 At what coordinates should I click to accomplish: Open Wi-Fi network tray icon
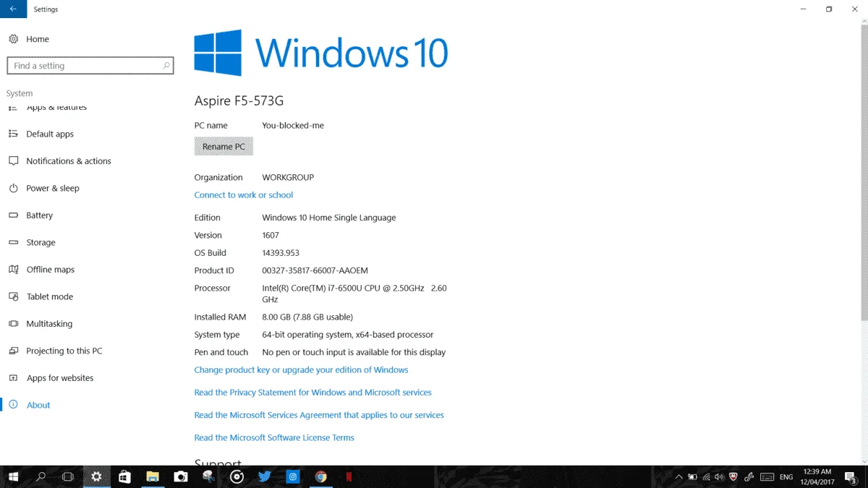click(x=706, y=477)
